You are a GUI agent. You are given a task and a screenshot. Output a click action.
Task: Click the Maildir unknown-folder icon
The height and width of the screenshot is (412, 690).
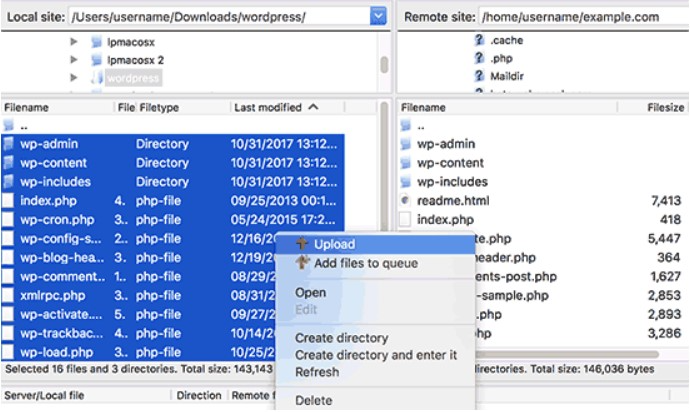coord(479,76)
